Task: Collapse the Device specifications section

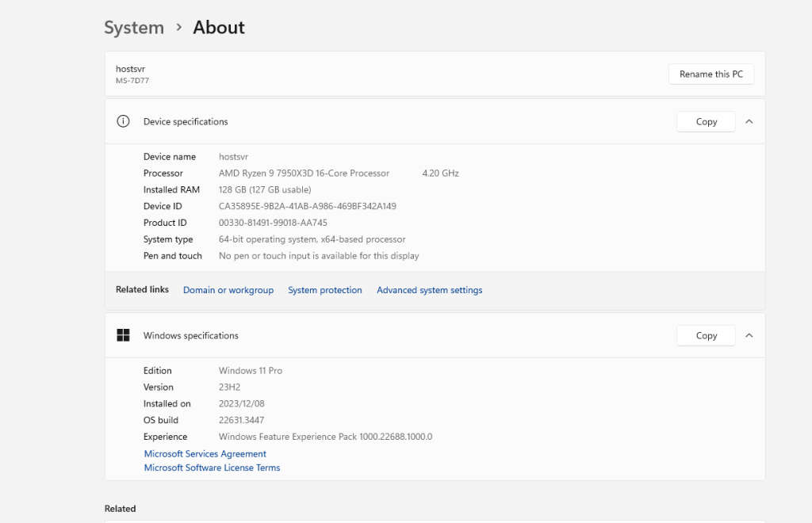Action: [749, 121]
